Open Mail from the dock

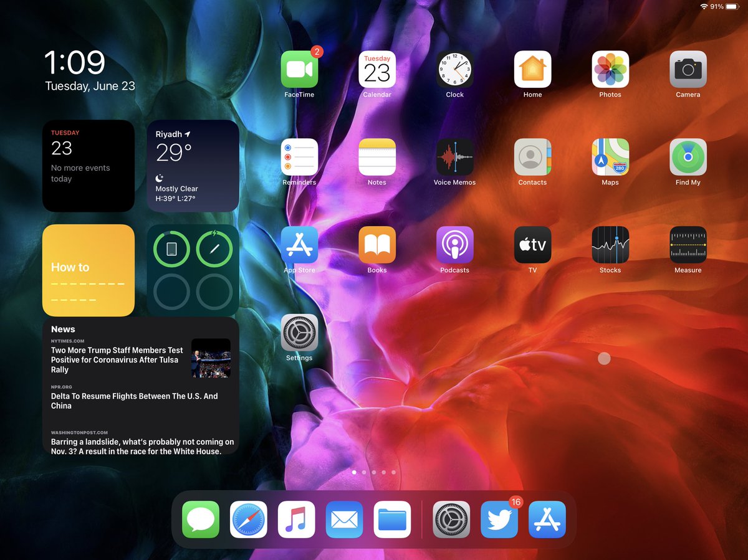(344, 520)
